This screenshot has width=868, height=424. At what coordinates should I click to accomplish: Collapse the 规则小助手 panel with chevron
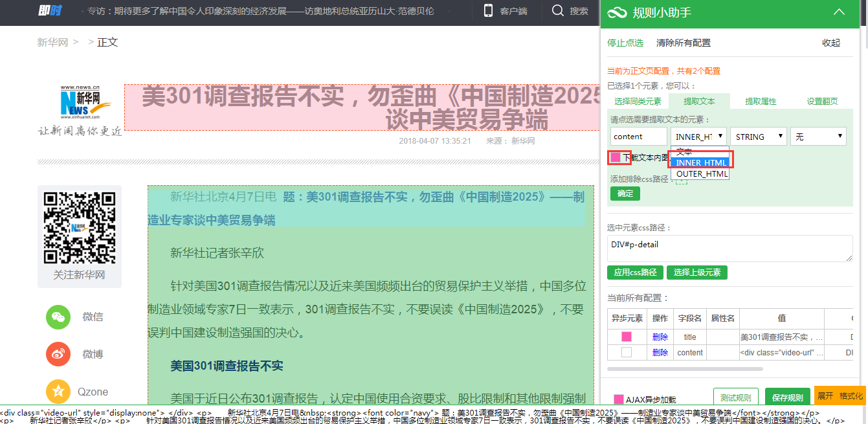[x=839, y=12]
